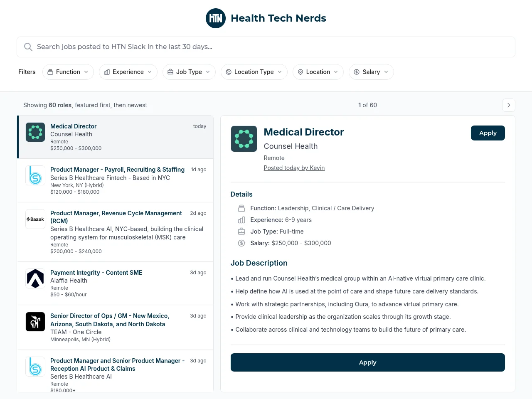Focus the job search input field
Viewport: 532px width, 399px height.
pos(266,47)
